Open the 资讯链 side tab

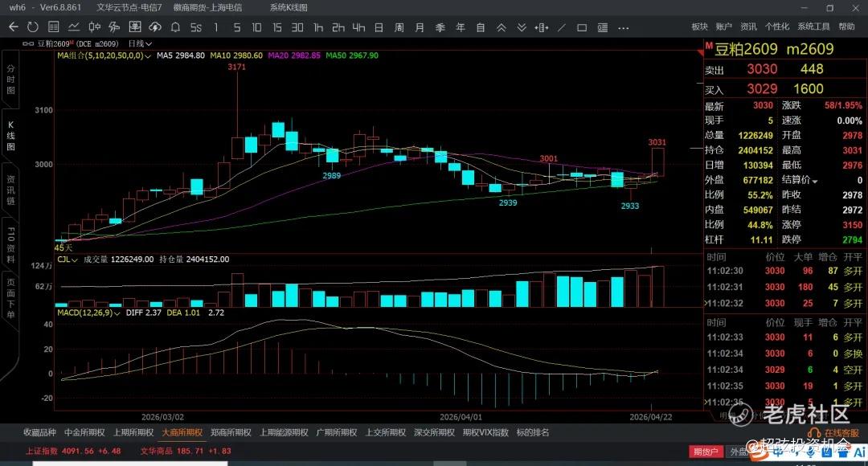pos(10,190)
